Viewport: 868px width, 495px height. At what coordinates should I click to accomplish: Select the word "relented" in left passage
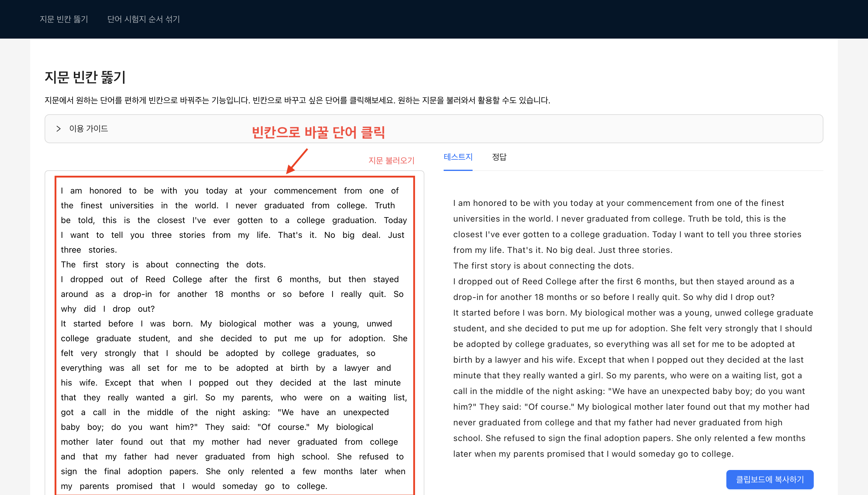[x=267, y=471]
